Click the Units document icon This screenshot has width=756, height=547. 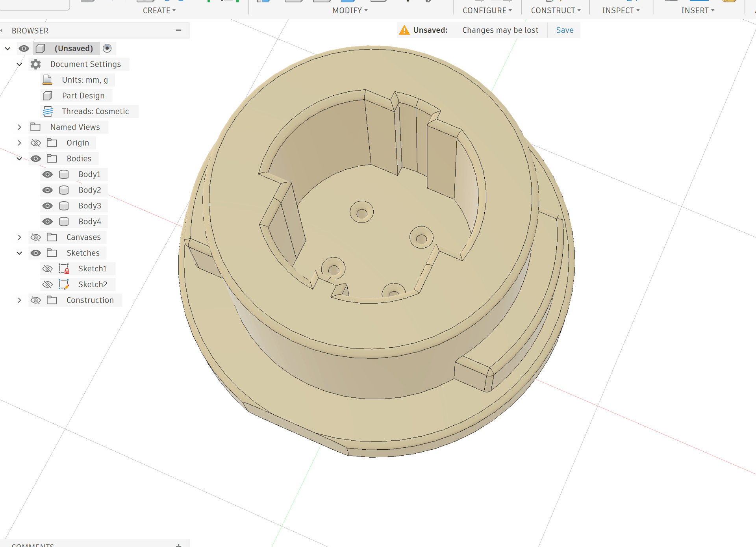coord(47,80)
